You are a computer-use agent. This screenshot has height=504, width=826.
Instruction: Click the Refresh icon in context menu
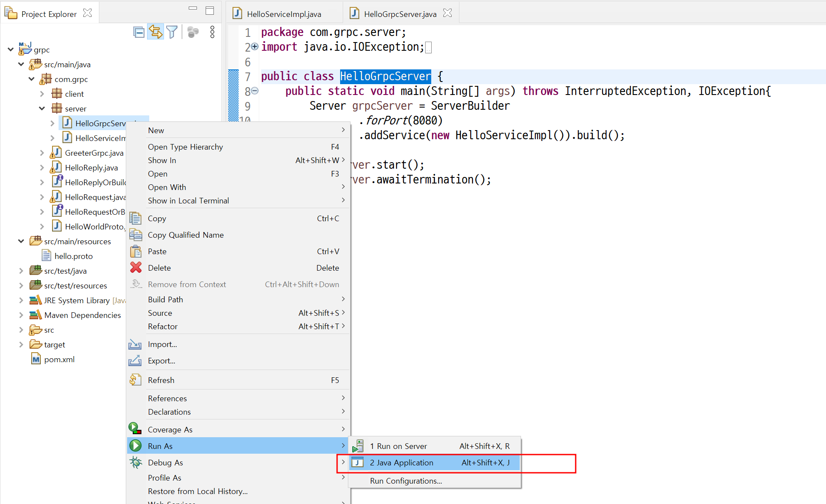(135, 380)
